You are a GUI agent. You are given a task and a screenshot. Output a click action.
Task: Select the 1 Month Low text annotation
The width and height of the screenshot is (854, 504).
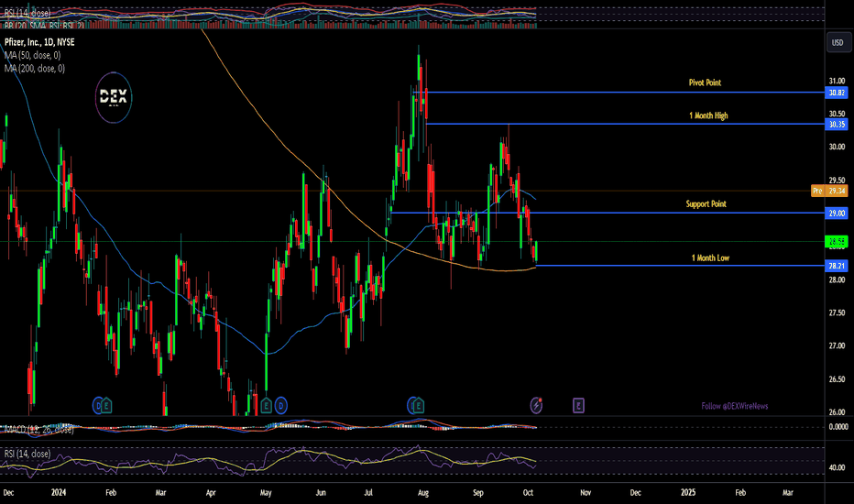click(x=710, y=257)
